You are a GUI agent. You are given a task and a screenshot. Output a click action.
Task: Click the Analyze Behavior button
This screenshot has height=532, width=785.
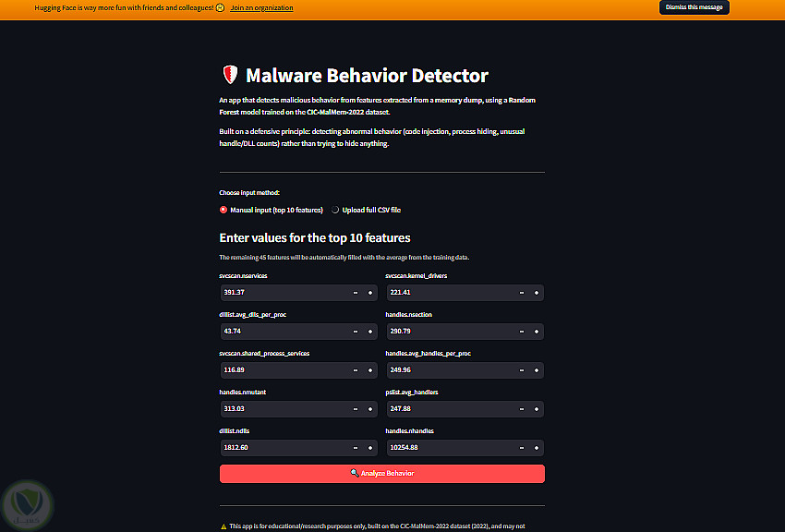(382, 474)
